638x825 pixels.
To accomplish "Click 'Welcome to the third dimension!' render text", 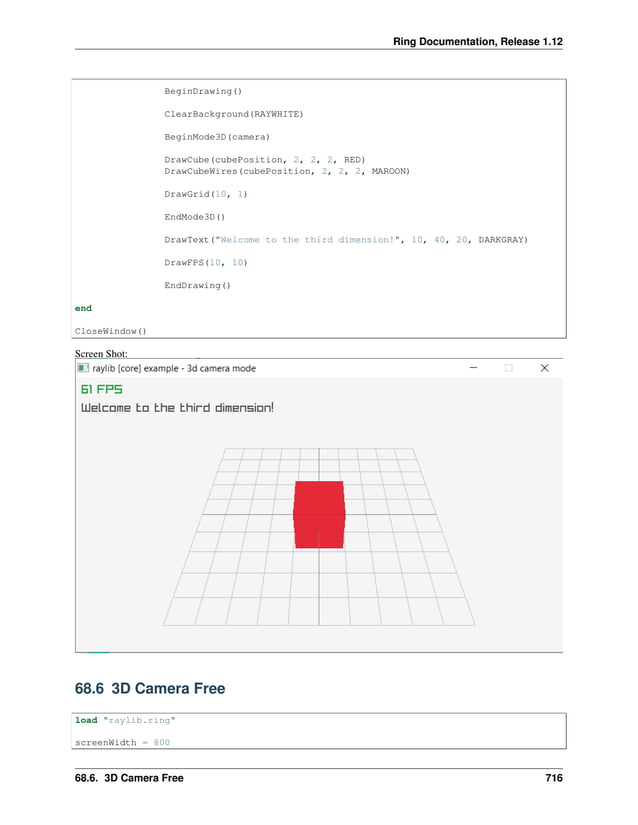I will [x=177, y=408].
